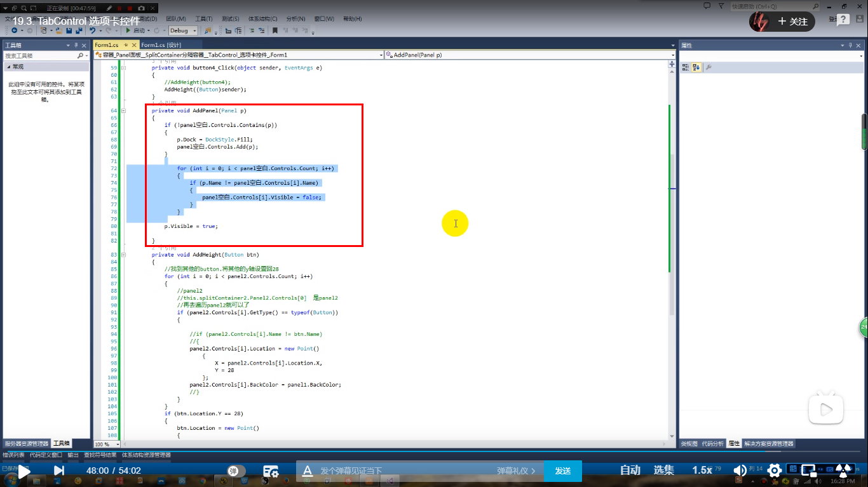Select the alphabetical sort icon in Properties panel
The image size is (868, 487).
pos(696,66)
